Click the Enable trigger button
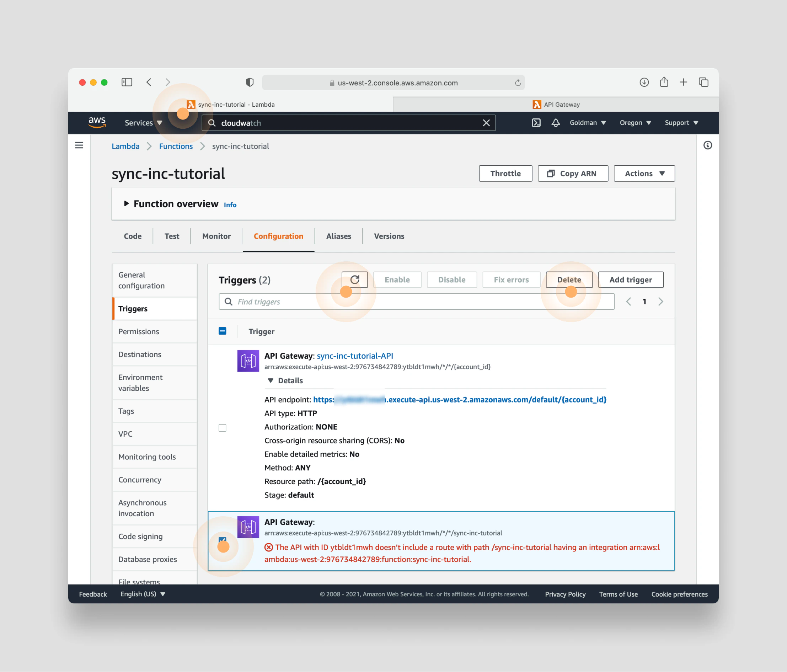This screenshot has height=672, width=787. point(397,279)
